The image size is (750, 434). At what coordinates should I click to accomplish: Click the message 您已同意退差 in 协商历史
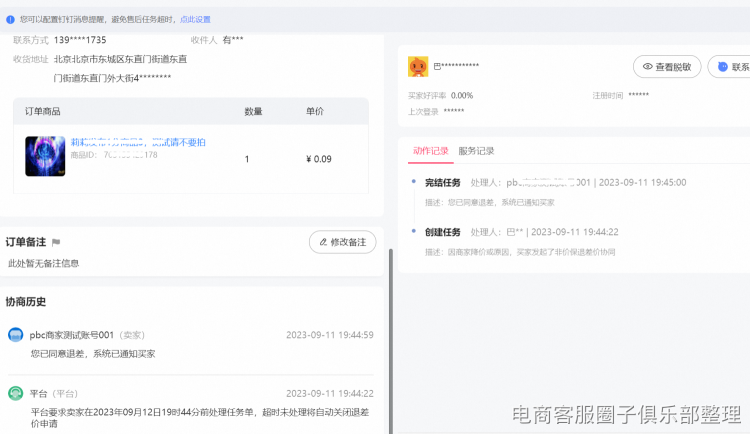[x=93, y=354]
